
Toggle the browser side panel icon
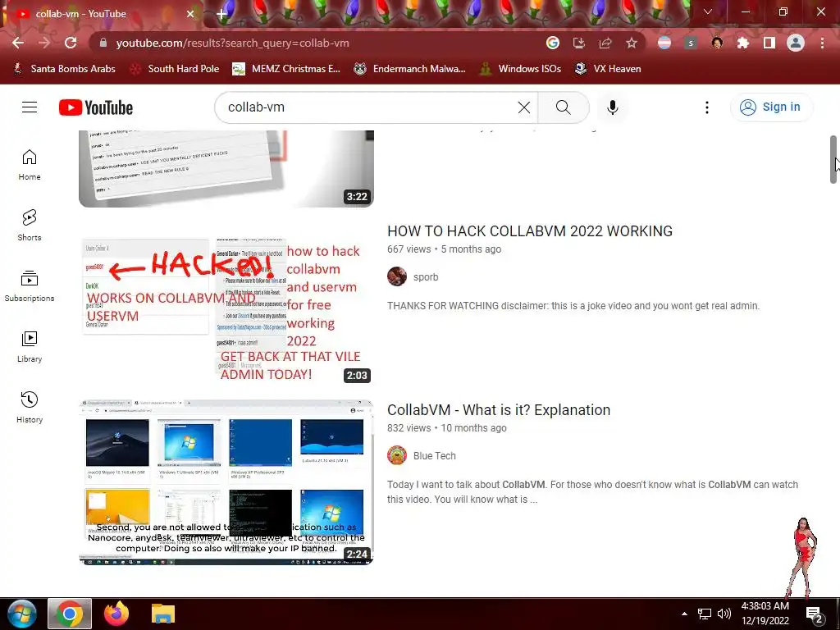click(x=769, y=43)
